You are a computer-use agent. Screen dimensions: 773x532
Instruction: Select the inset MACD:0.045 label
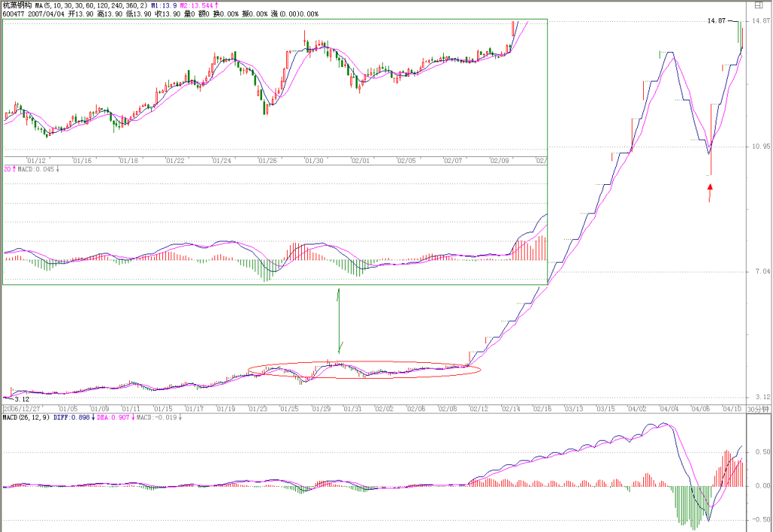pyautogui.click(x=36, y=169)
